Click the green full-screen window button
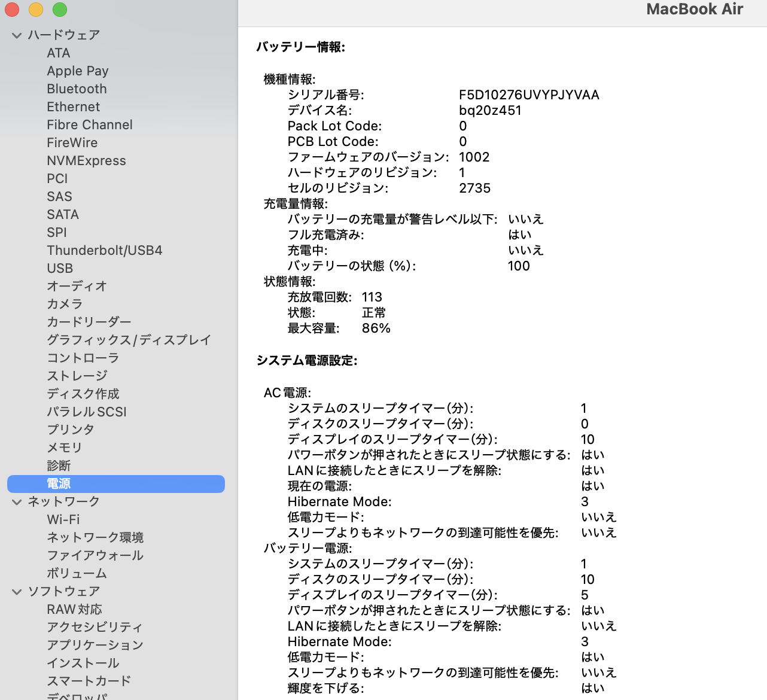 (x=60, y=10)
